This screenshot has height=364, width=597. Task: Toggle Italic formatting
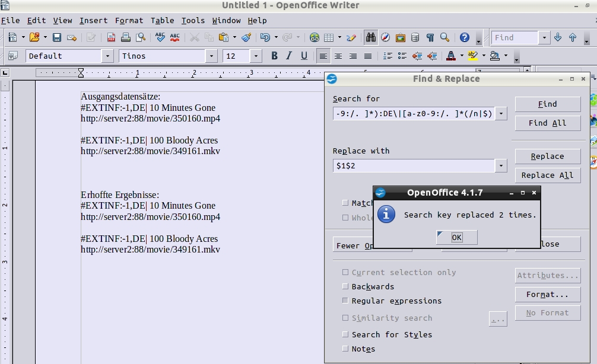pyautogui.click(x=289, y=56)
